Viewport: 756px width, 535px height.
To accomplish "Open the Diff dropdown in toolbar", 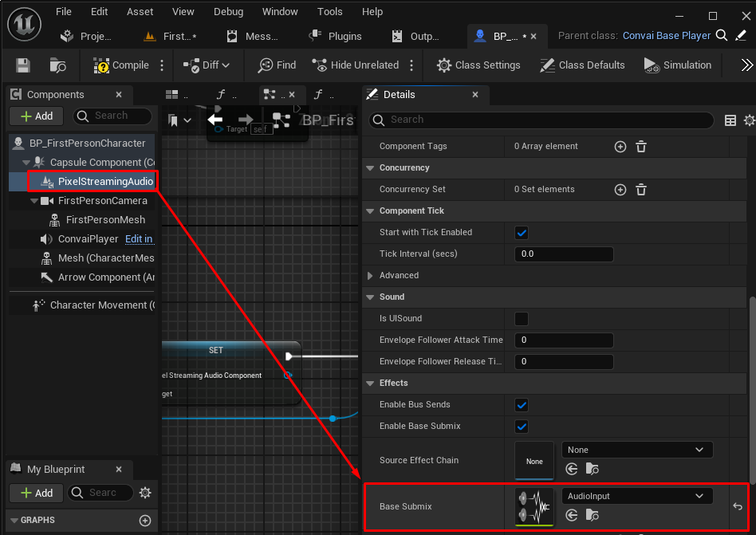I will point(207,65).
